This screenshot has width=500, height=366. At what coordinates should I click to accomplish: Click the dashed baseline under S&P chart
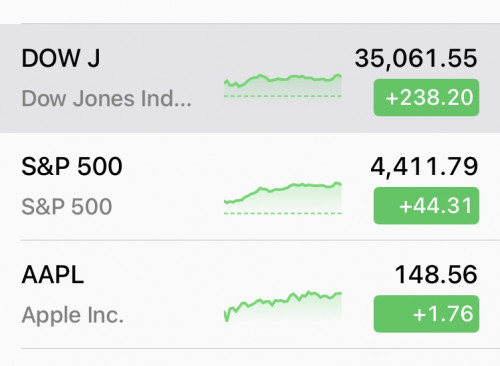tap(283, 213)
